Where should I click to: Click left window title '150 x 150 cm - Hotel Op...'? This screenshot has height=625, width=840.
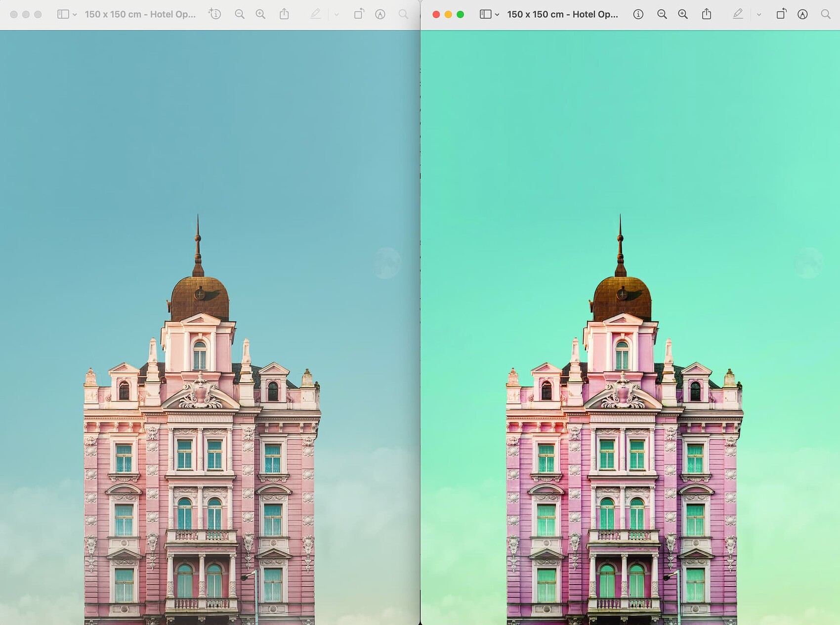[140, 14]
